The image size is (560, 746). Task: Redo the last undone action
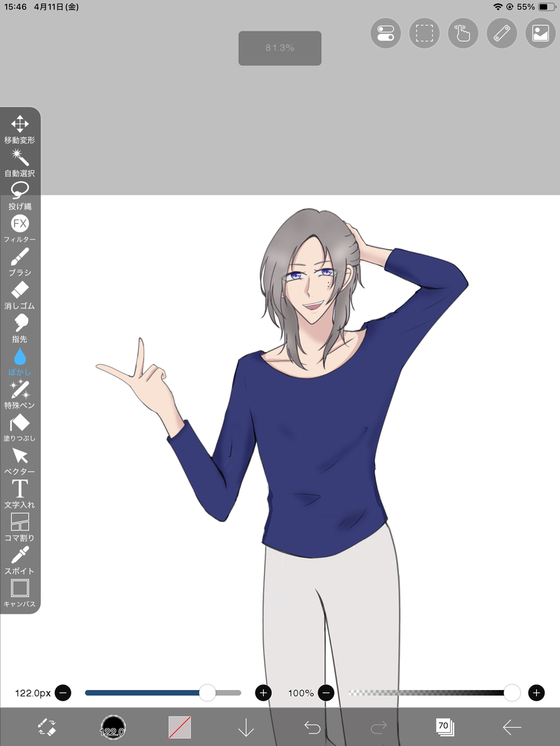379,727
